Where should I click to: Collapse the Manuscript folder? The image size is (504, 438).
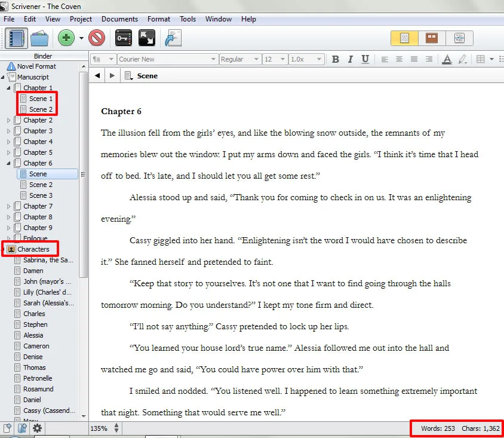pyautogui.click(x=3, y=77)
